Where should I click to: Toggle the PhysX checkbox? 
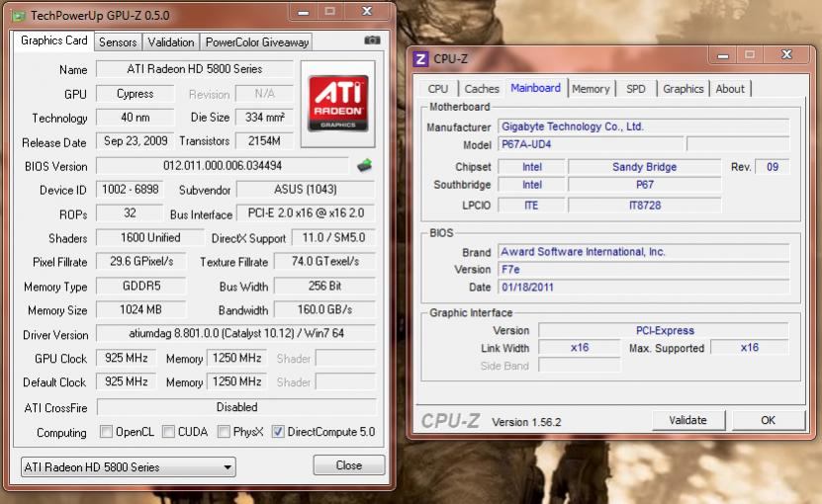click(x=224, y=431)
